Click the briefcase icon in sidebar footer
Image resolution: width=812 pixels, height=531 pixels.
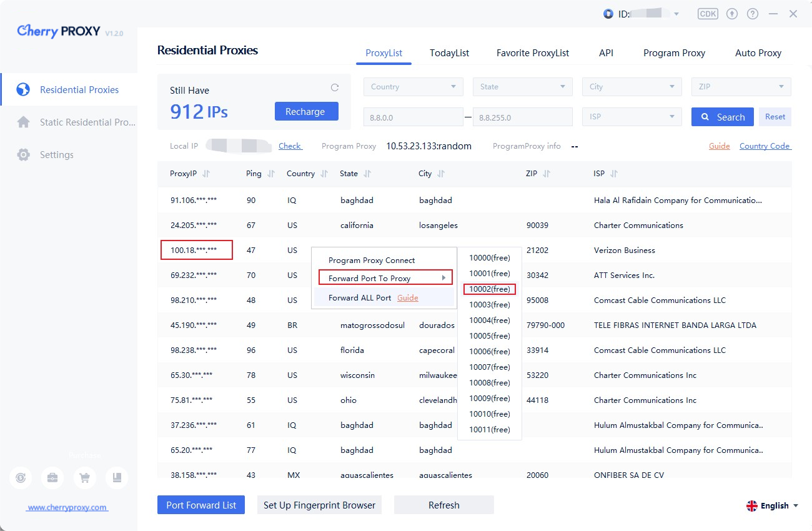pyautogui.click(x=52, y=478)
